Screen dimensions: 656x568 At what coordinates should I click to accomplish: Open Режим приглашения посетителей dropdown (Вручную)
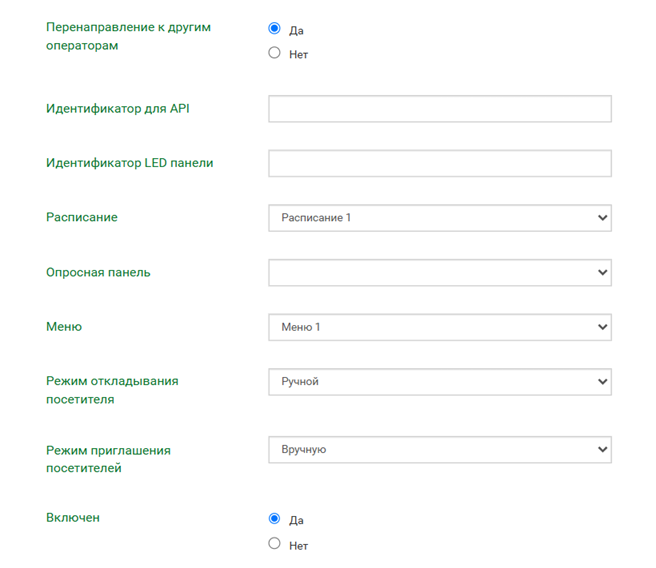coord(439,450)
